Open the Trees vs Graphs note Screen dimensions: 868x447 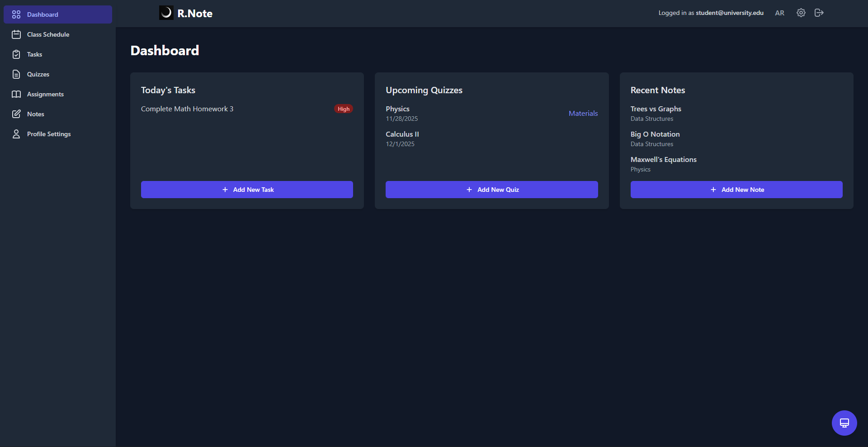(656, 109)
